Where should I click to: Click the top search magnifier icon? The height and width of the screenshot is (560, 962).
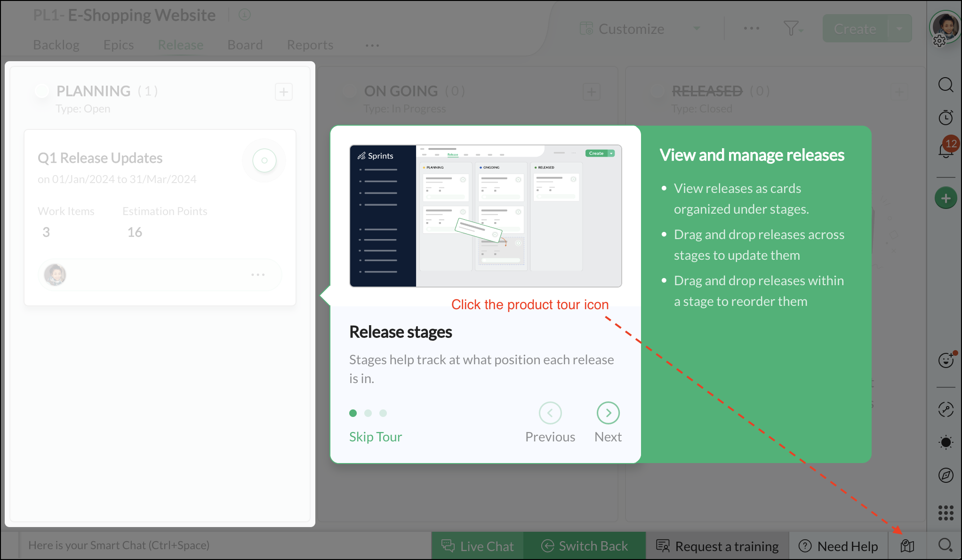(x=946, y=85)
